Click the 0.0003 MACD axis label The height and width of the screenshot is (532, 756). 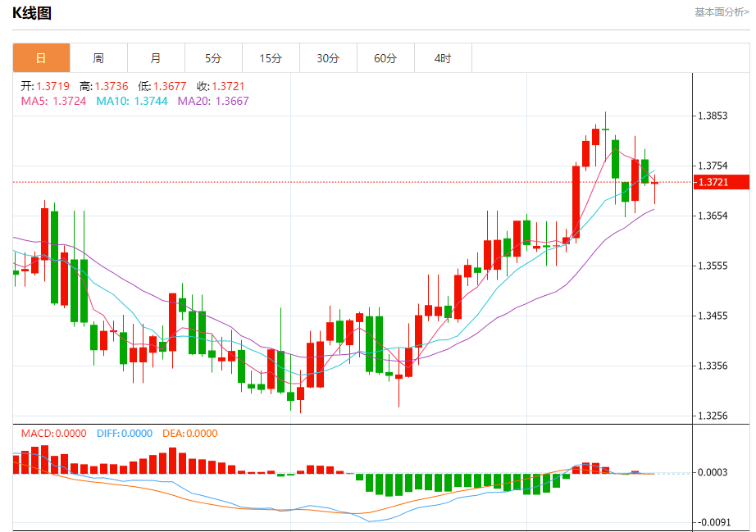point(713,472)
